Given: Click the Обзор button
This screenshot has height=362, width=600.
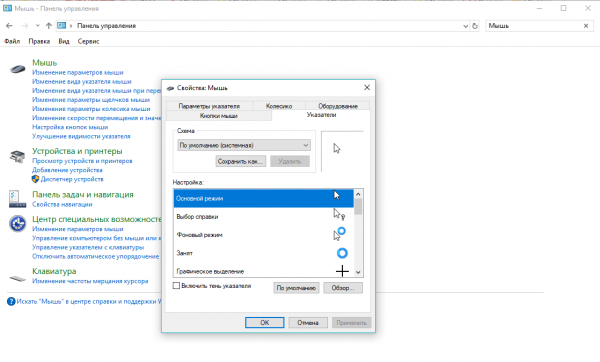Looking at the screenshot, I should point(343,288).
